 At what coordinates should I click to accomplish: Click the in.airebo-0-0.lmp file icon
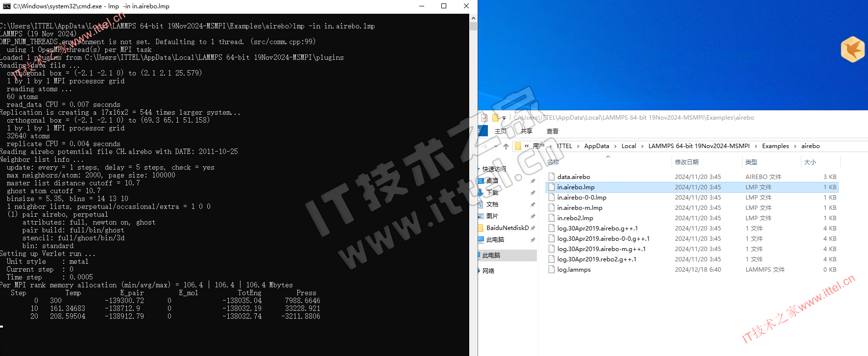(552, 197)
